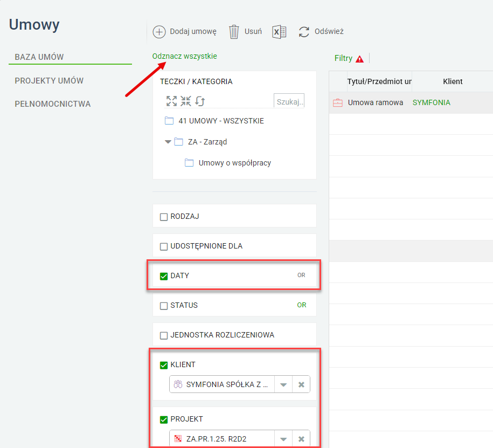Image resolution: width=493 pixels, height=448 pixels.
Task: Click in the Szukaj search field
Action: click(289, 101)
